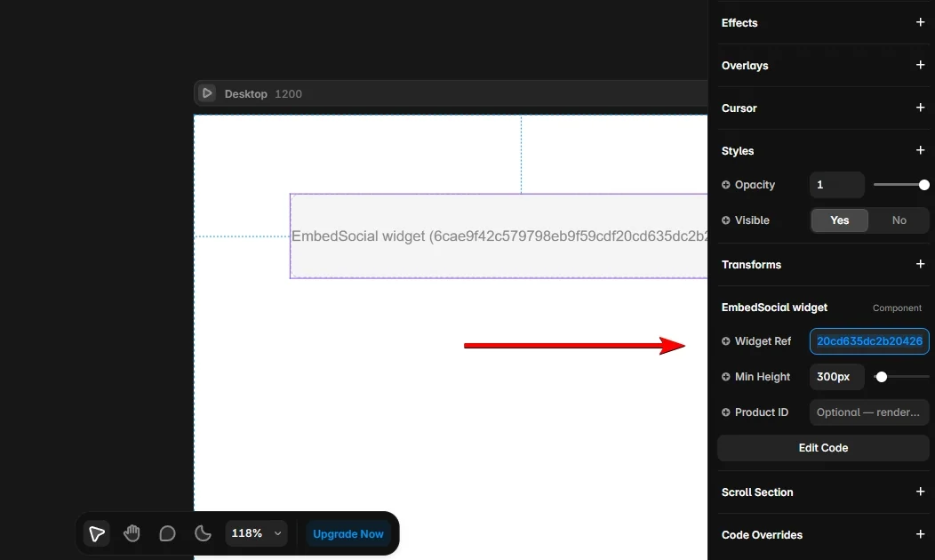Select the pointer selection tool

pyautogui.click(x=97, y=533)
